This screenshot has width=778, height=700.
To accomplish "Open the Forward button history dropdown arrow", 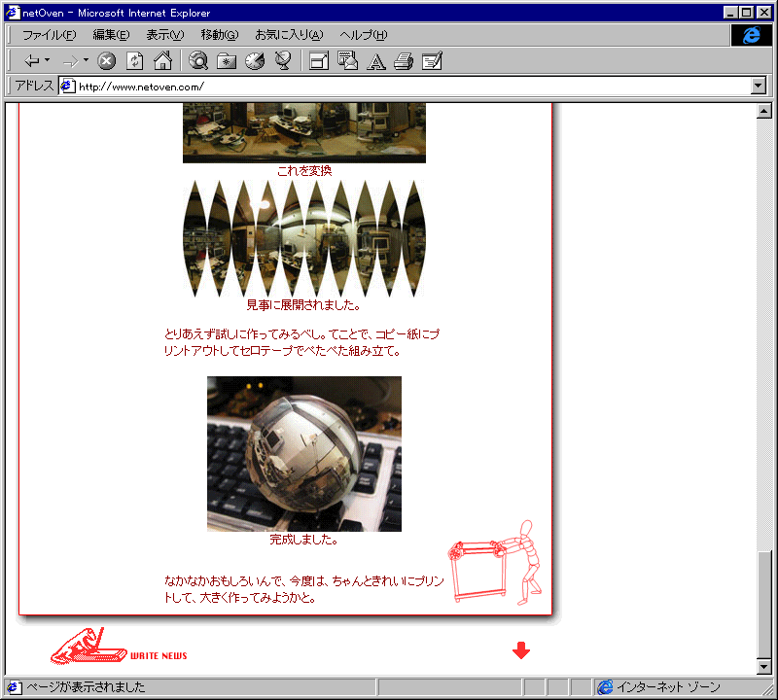I will [x=86, y=60].
